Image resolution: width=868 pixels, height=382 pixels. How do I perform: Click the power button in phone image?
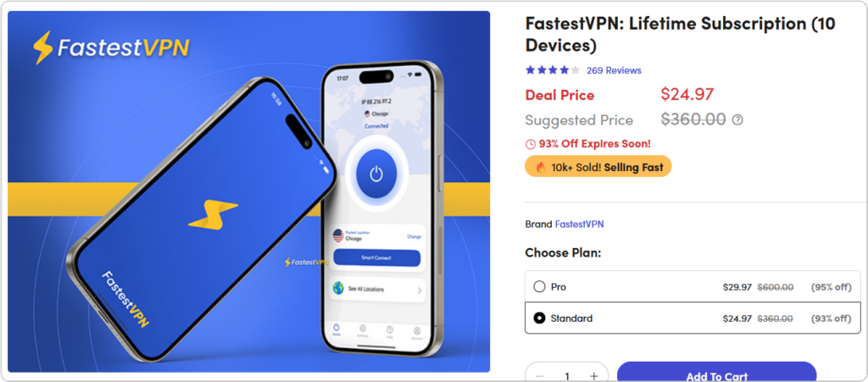[376, 173]
